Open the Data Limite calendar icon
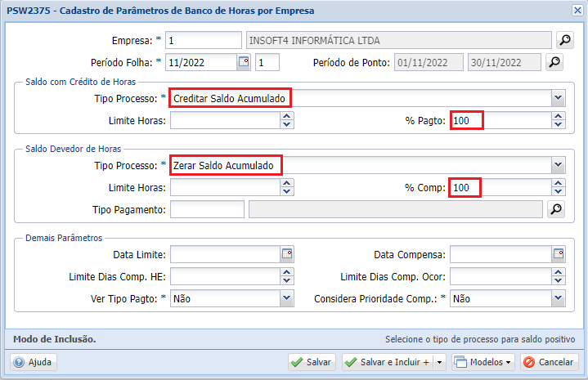 (287, 254)
